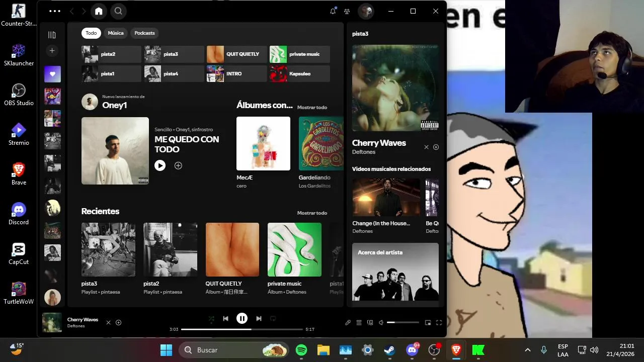Viewport: 644px width, 362px height.
Task: Open the user profile avatar
Action: click(366, 11)
